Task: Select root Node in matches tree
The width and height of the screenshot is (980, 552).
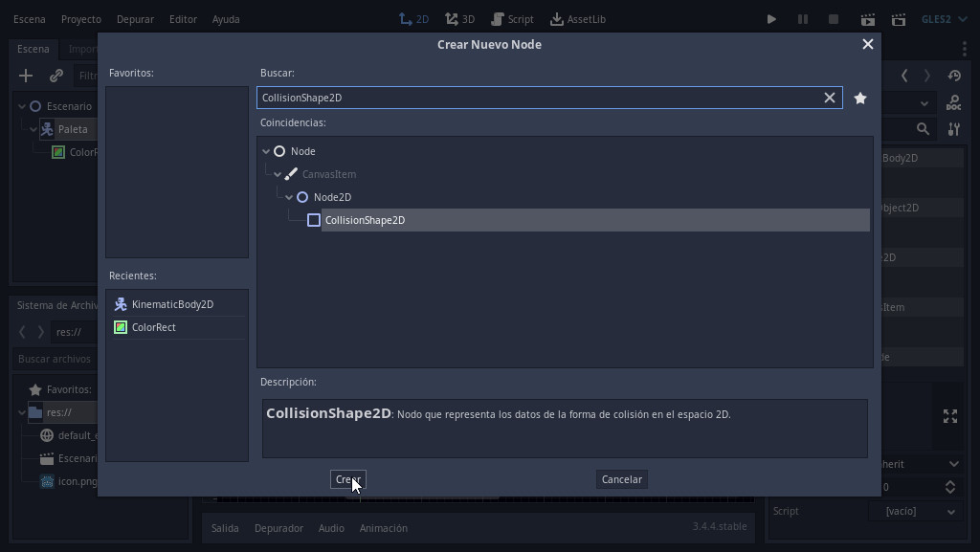Action: (x=302, y=151)
